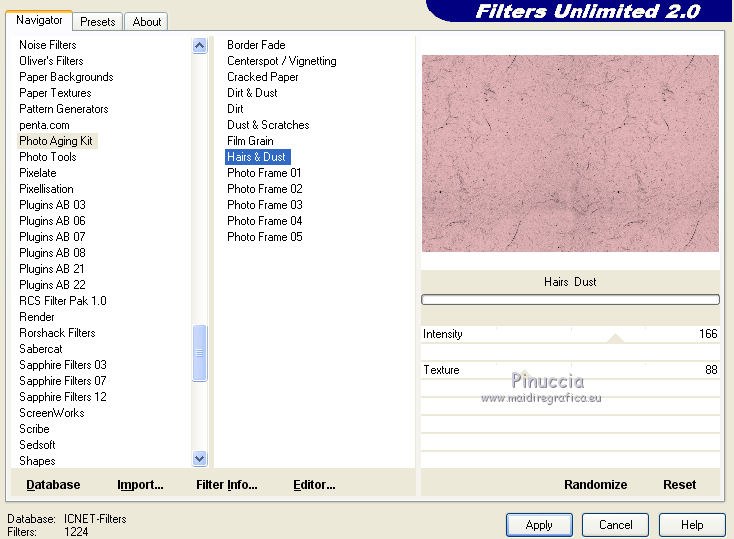Image resolution: width=734 pixels, height=539 pixels.
Task: Open the filter Editor...
Action: 314,484
